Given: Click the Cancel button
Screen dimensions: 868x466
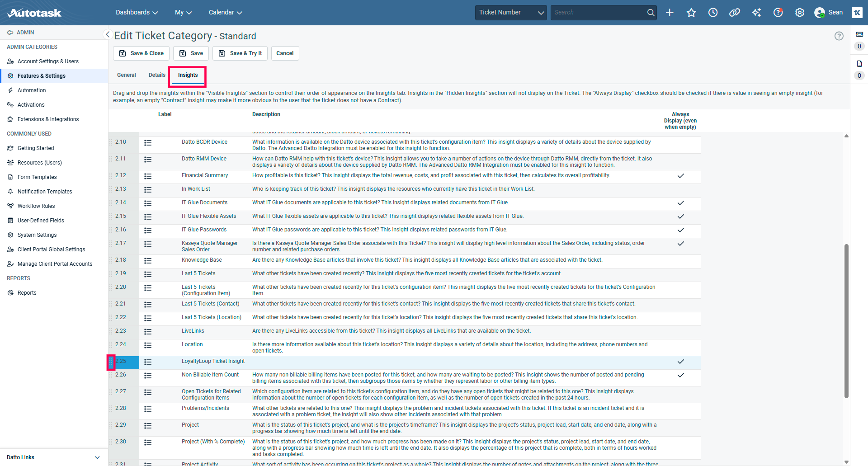Looking at the screenshot, I should tap(285, 53).
